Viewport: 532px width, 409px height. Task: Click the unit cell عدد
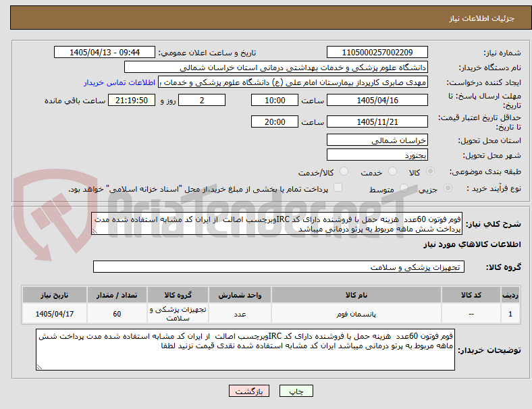click(240, 314)
